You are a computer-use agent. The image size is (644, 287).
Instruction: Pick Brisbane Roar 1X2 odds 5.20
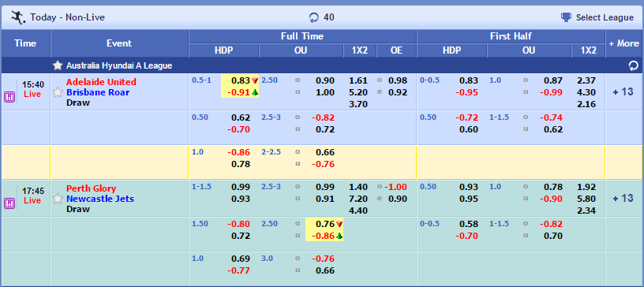(358, 92)
